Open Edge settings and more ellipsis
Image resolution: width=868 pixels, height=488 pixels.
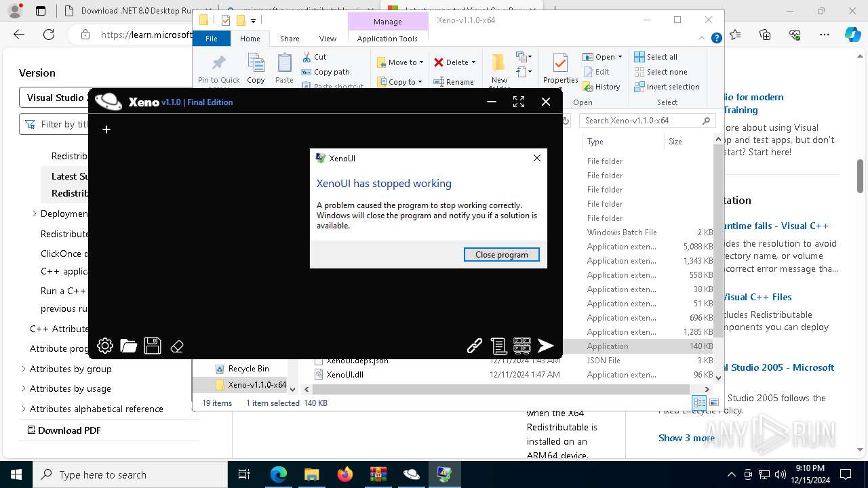(825, 35)
